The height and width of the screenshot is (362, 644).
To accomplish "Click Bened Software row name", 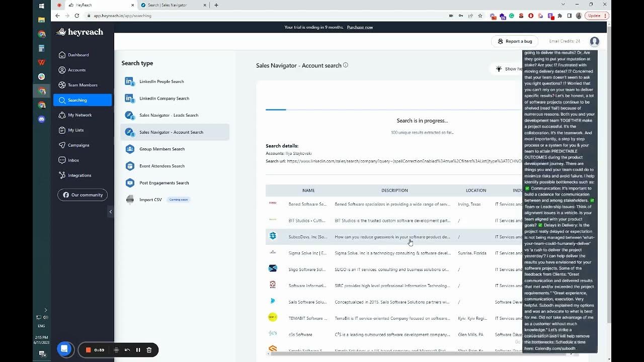I will [x=307, y=205].
